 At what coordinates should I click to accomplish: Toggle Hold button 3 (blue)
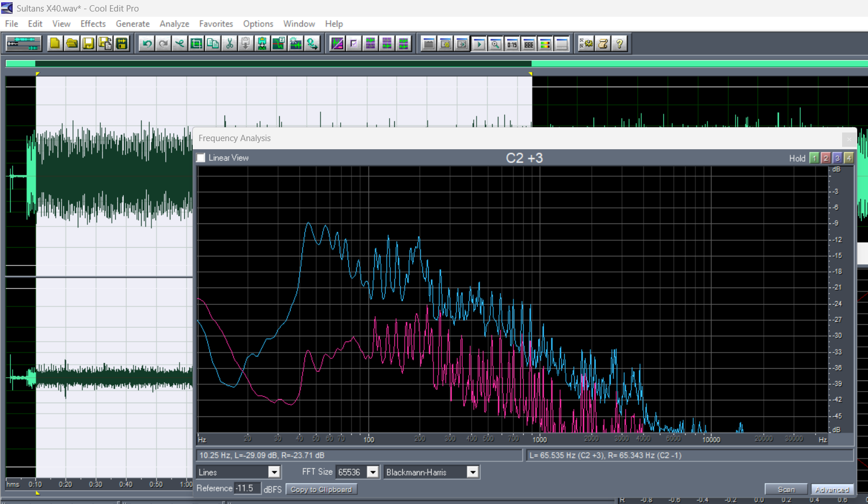837,158
